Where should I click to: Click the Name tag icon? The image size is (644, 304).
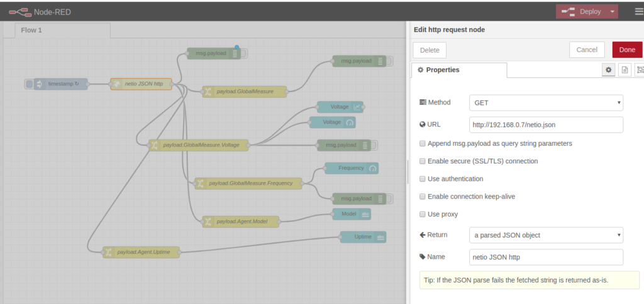pos(422,257)
